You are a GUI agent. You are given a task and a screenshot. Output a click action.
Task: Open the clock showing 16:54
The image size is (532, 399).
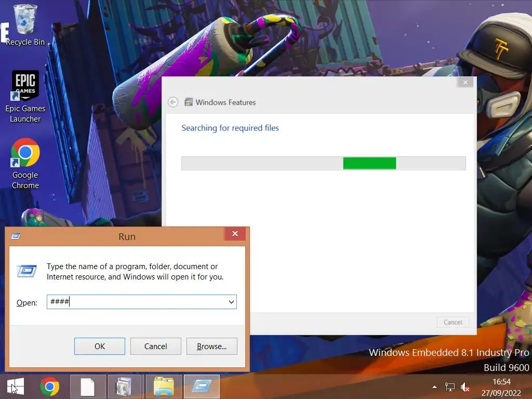pos(501,382)
